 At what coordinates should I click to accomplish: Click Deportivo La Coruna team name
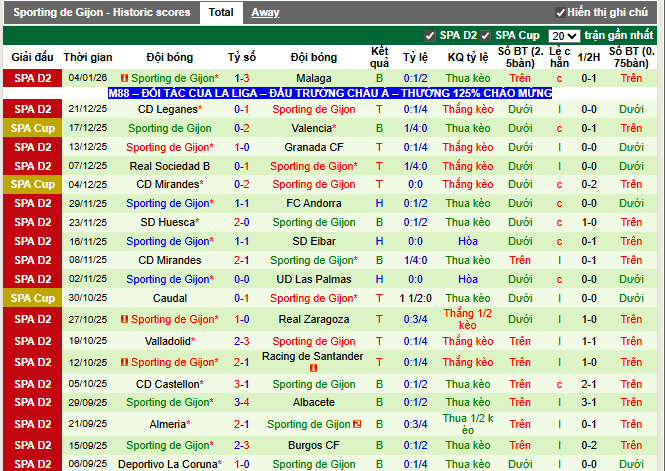coord(170,464)
